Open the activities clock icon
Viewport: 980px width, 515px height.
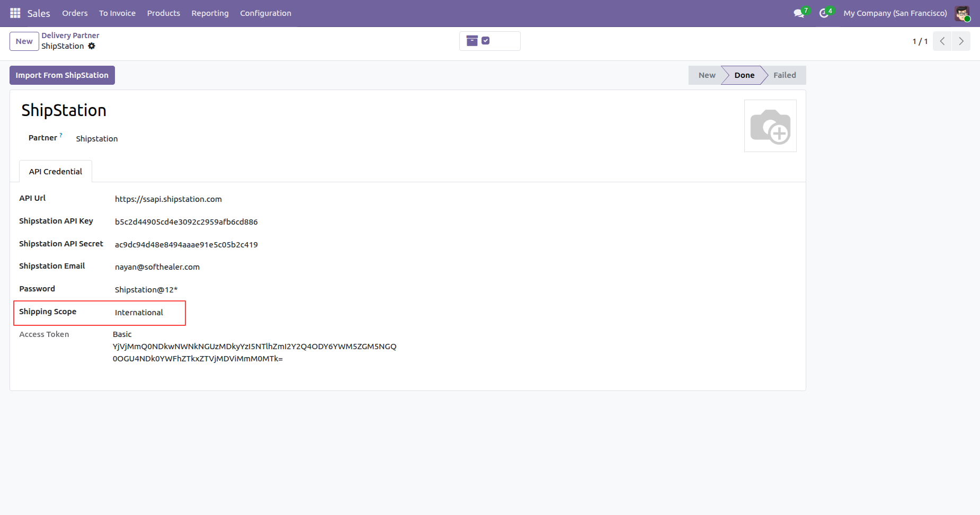(x=824, y=13)
